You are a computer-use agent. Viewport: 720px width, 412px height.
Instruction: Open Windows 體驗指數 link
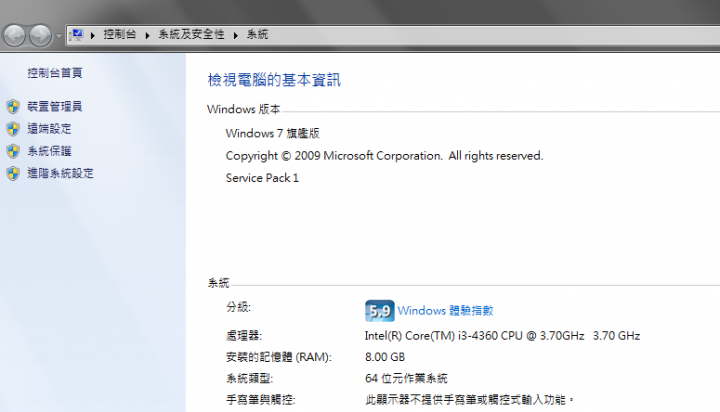click(x=445, y=310)
